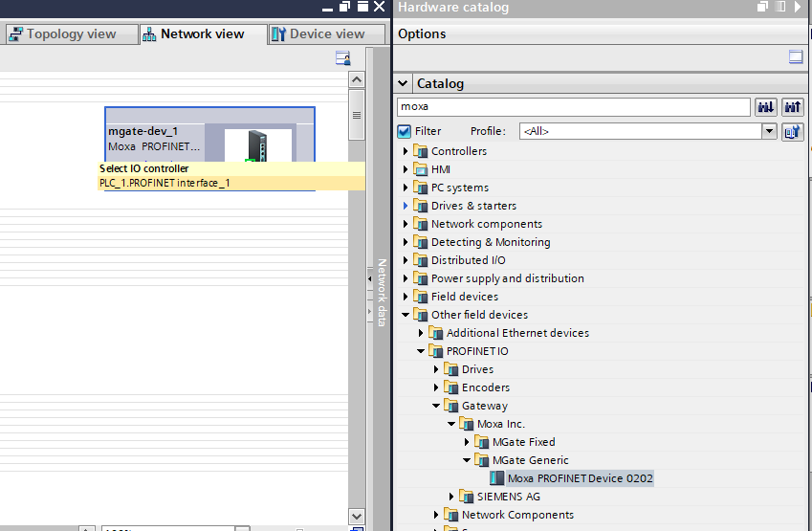Click the search up icon in catalog
The width and height of the screenshot is (812, 531).
792,107
